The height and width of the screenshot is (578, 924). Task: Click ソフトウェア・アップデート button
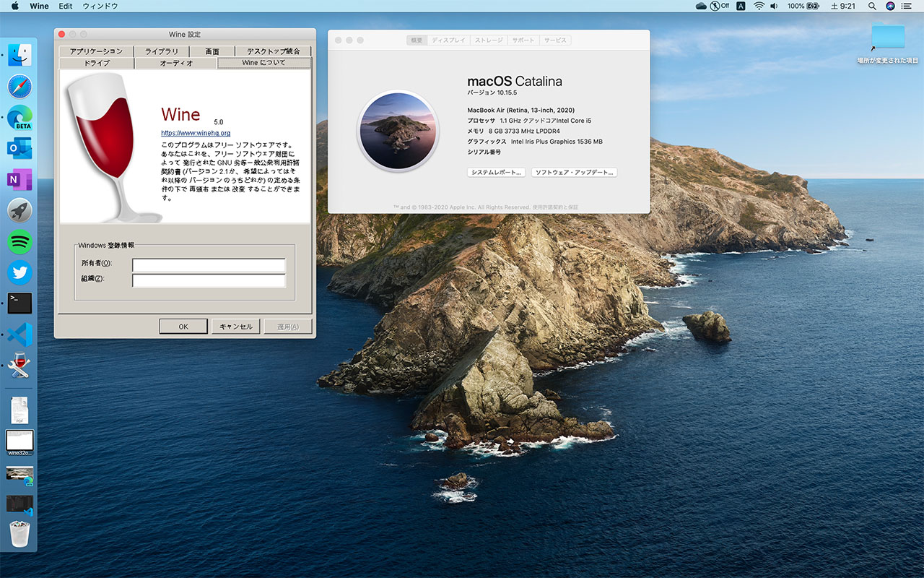[575, 173]
